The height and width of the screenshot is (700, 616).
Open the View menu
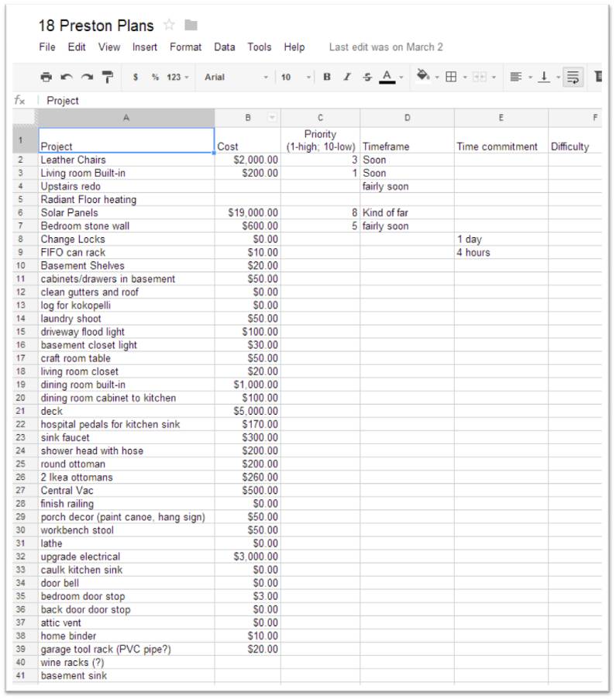(x=109, y=47)
